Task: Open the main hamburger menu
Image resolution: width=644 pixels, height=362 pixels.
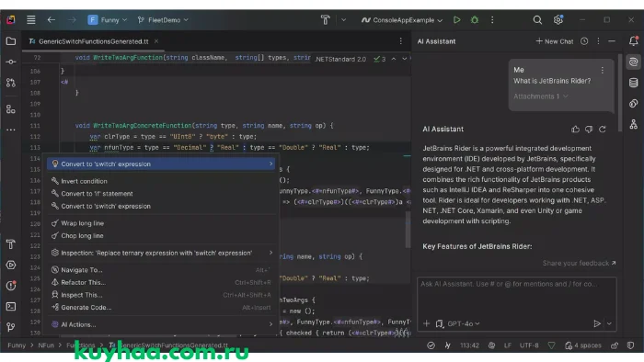Action: pos(30,19)
